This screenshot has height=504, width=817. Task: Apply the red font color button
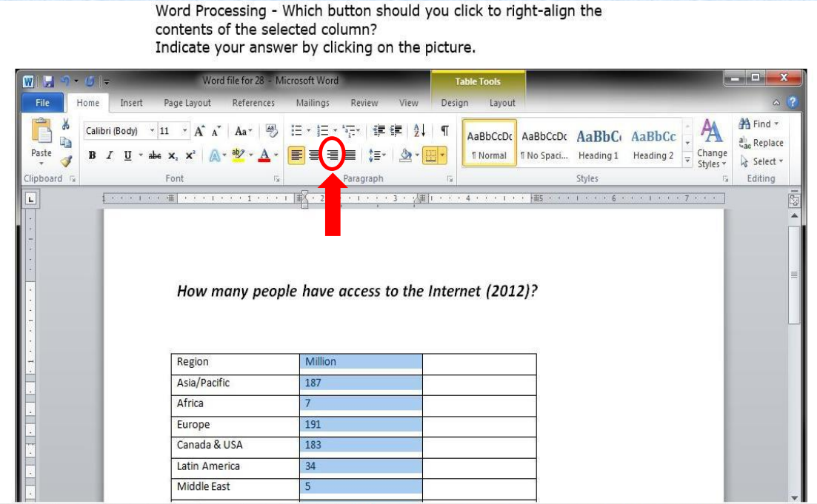[264, 155]
